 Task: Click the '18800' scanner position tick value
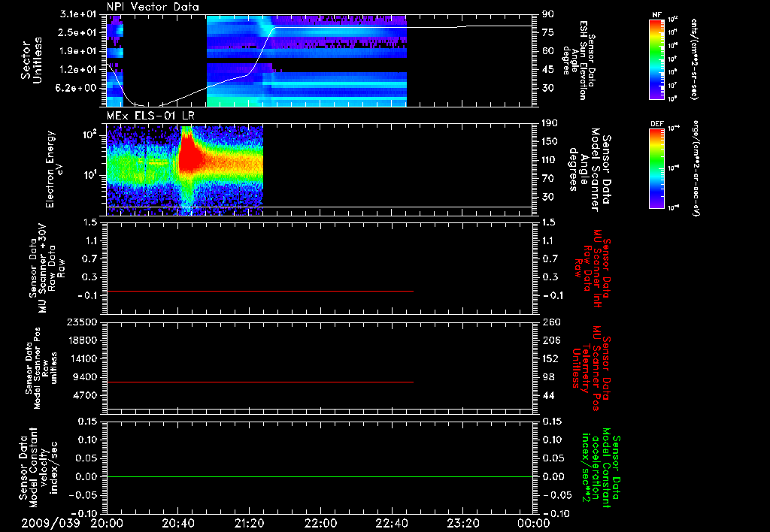[x=81, y=340]
